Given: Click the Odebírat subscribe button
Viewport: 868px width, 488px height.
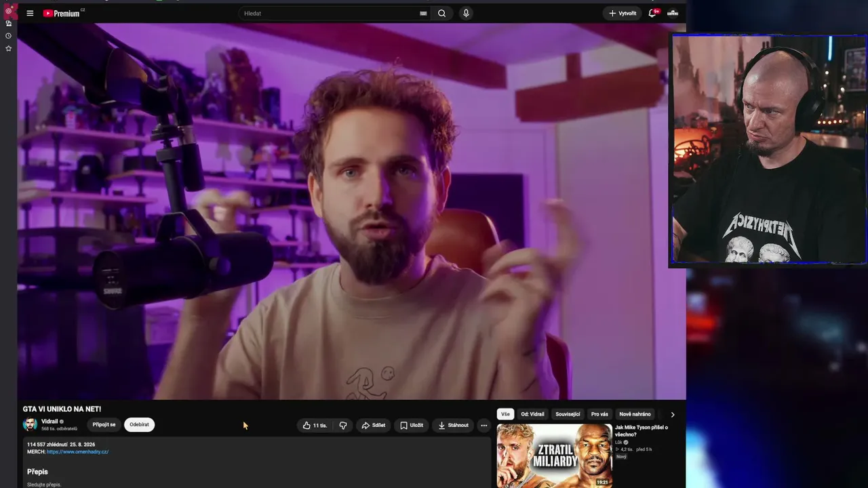Looking at the screenshot, I should point(139,425).
